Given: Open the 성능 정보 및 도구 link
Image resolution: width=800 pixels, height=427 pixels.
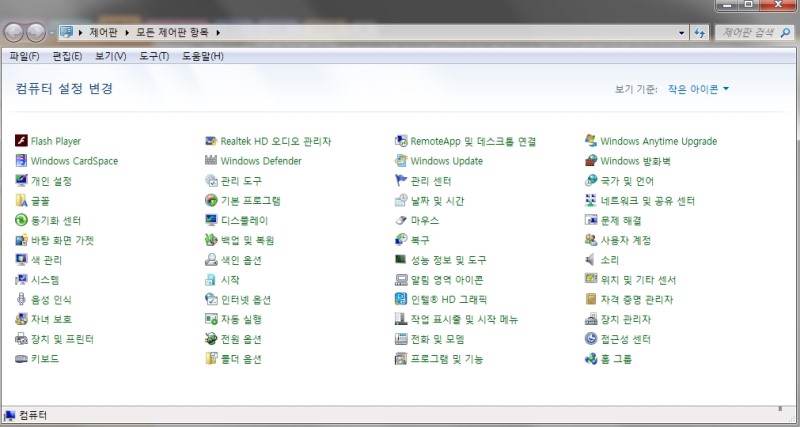Looking at the screenshot, I should click(448, 260).
